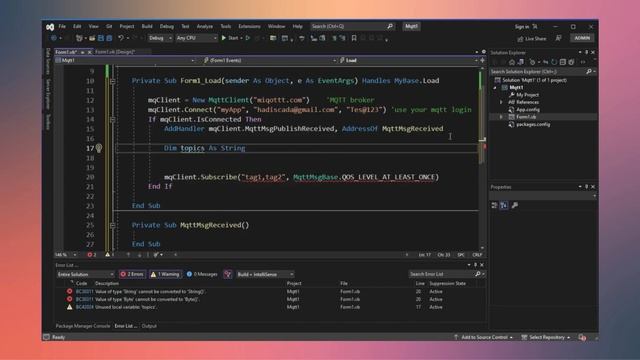Click Select Repository in status bar

[546, 337]
